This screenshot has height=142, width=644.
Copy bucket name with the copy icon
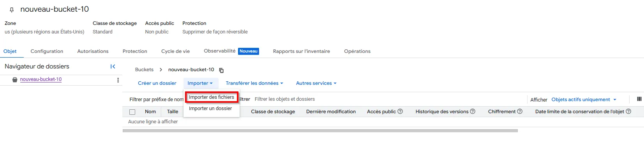pos(221,70)
